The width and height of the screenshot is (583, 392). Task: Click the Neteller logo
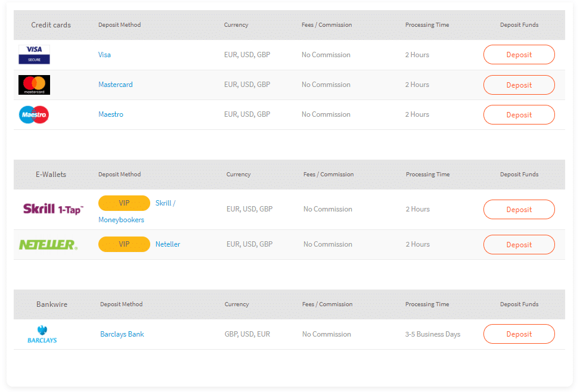(x=48, y=244)
